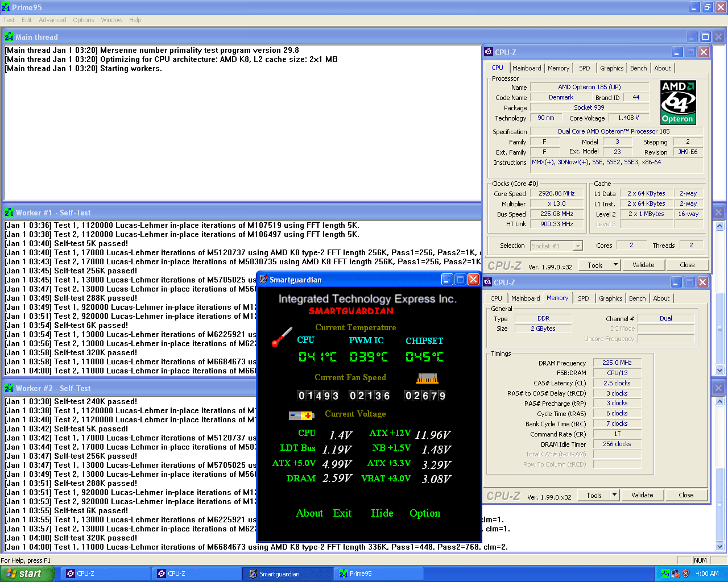The height and width of the screenshot is (582, 728).
Task: Minimize the upper CPU-Z window
Action: [677, 52]
